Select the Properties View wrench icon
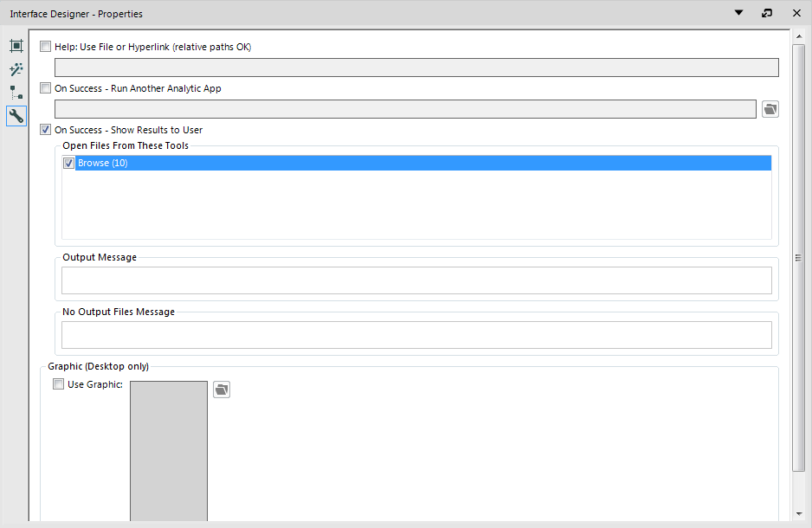This screenshot has width=812, height=528. [16, 115]
